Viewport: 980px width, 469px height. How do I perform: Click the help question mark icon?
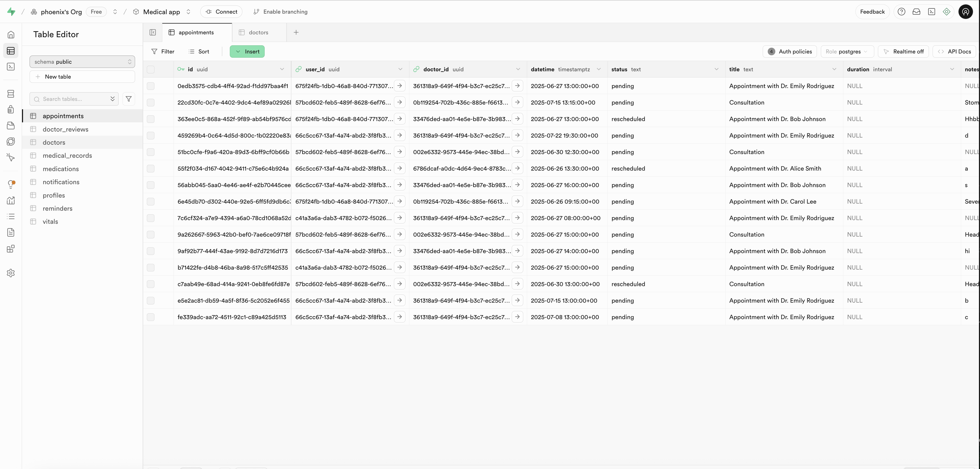(x=901, y=12)
